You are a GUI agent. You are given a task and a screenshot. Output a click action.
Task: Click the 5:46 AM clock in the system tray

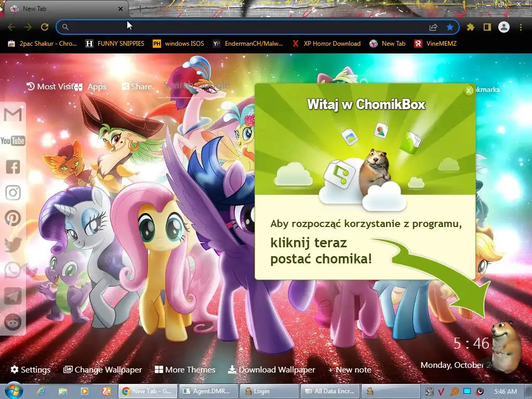point(506,392)
